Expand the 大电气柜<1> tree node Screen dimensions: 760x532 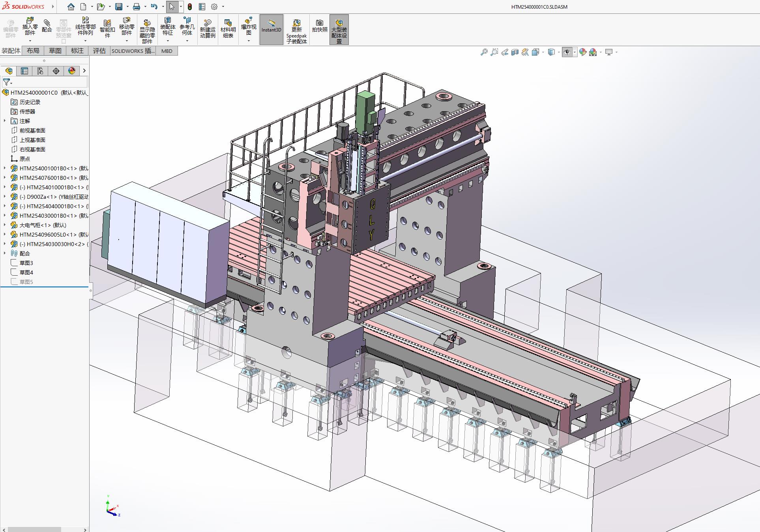coord(5,225)
